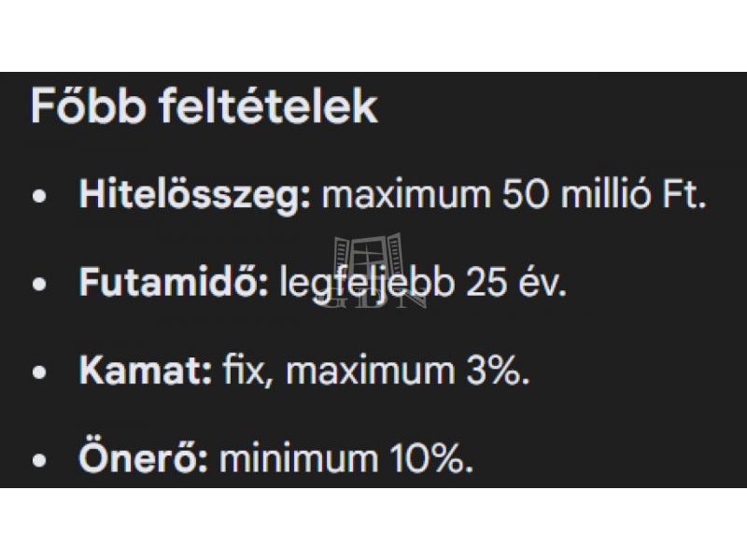Click the bullet before Futamidő
747x560 pixels.
(x=39, y=285)
